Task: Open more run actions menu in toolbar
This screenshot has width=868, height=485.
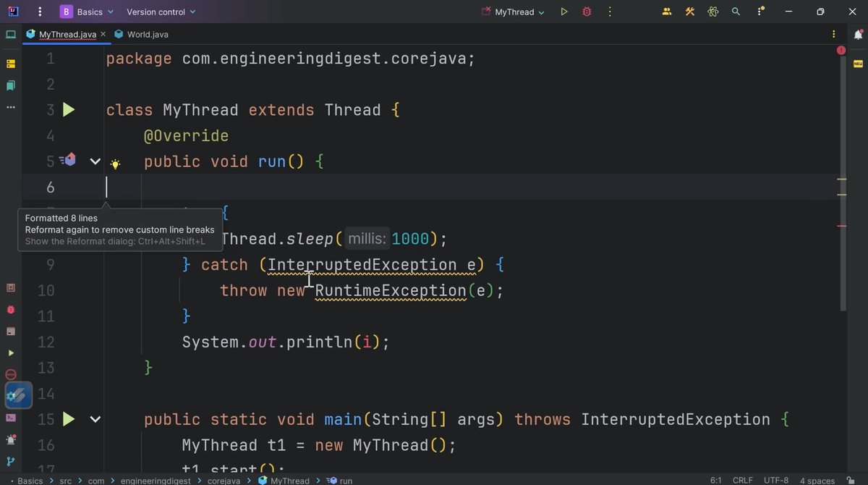Action: pos(610,12)
